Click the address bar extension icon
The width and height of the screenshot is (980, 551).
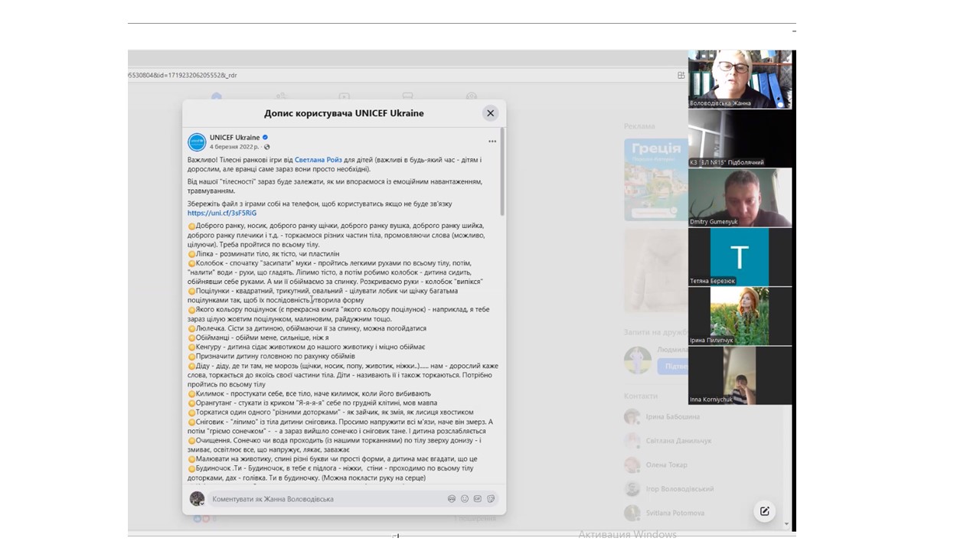[681, 75]
